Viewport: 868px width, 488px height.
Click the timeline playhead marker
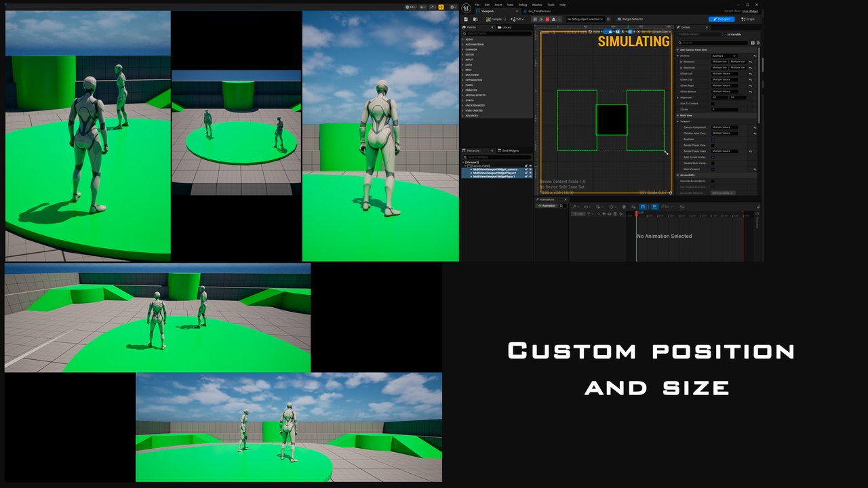click(636, 213)
